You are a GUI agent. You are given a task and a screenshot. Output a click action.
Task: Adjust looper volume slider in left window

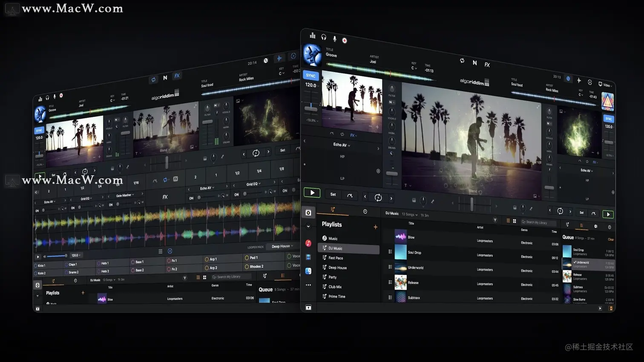(x=57, y=256)
